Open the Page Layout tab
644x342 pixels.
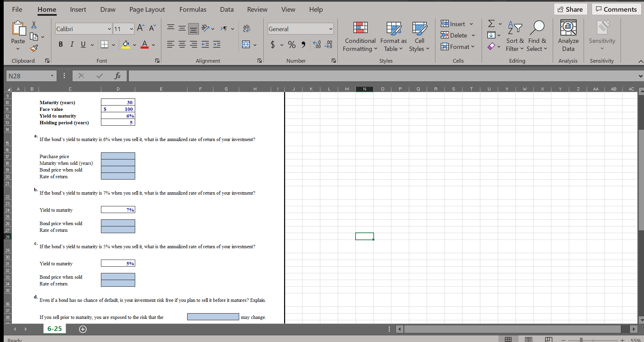147,9
